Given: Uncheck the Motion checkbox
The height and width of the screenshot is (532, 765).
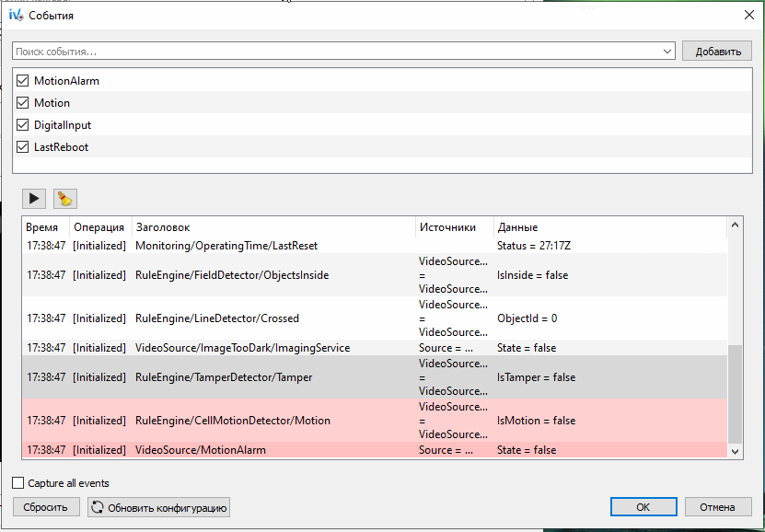Looking at the screenshot, I should point(22,102).
